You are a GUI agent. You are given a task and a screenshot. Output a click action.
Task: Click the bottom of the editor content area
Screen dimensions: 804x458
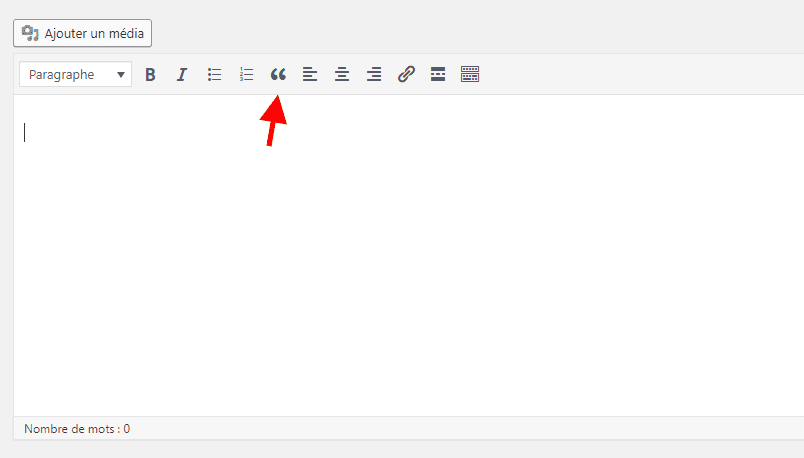pos(400,400)
